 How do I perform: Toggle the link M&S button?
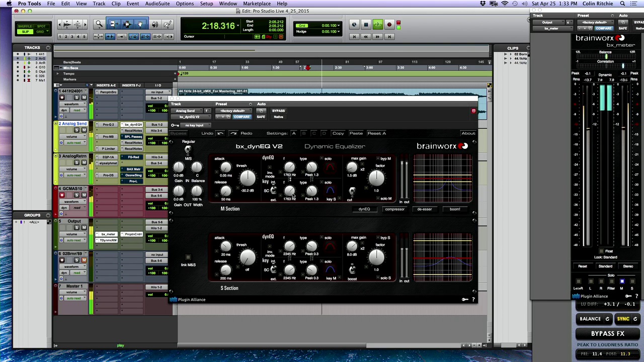188,257
